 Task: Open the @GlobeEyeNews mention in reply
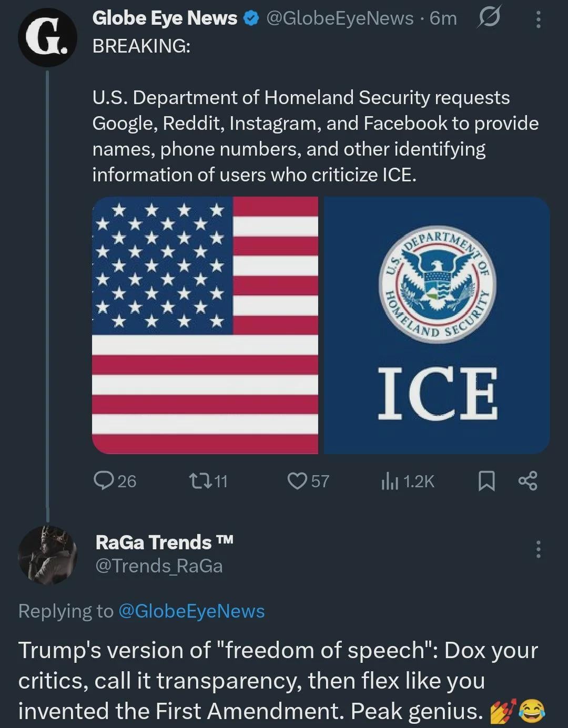coord(191,611)
